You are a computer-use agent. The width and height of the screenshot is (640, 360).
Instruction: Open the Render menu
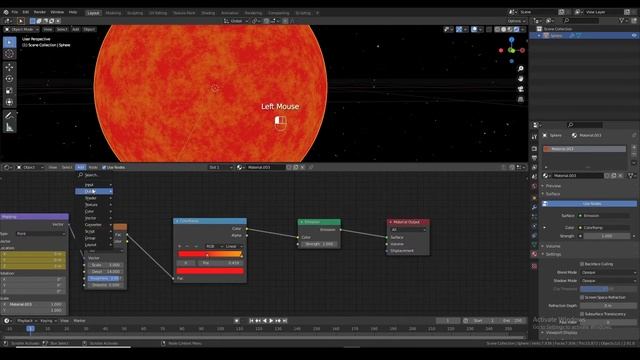click(x=40, y=12)
